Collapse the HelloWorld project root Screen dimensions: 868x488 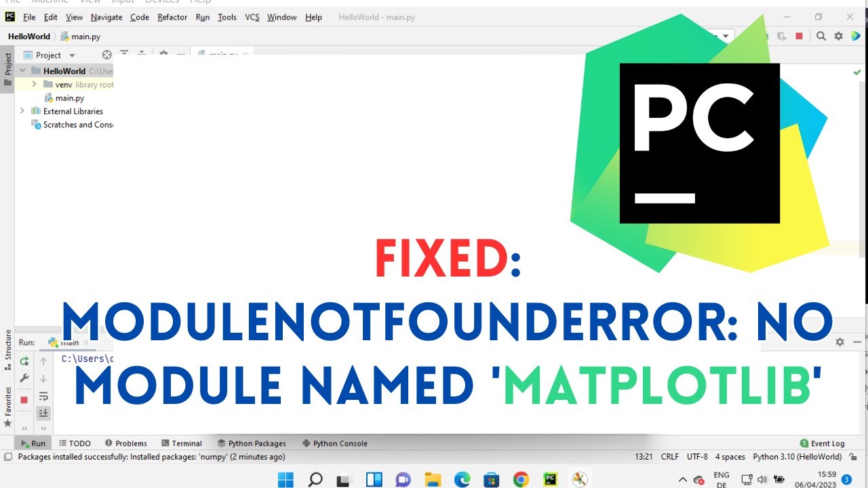click(22, 70)
